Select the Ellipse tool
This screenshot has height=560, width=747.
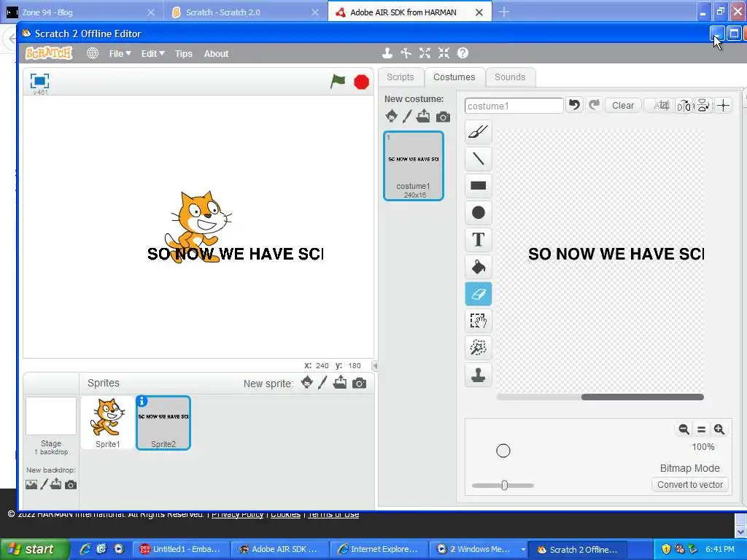coord(478,212)
